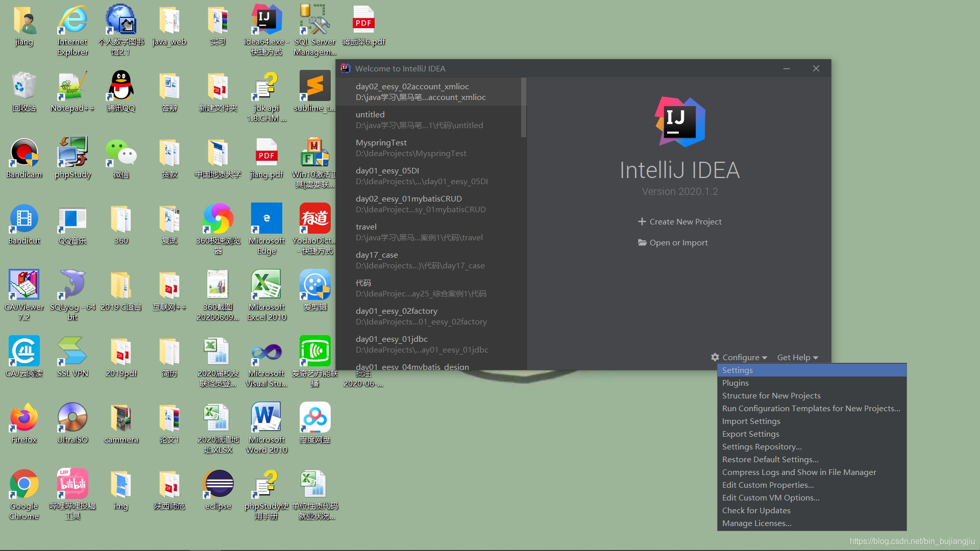The height and width of the screenshot is (551, 980).
Task: Select the Baidu Netdisk desktop icon
Action: point(315,423)
